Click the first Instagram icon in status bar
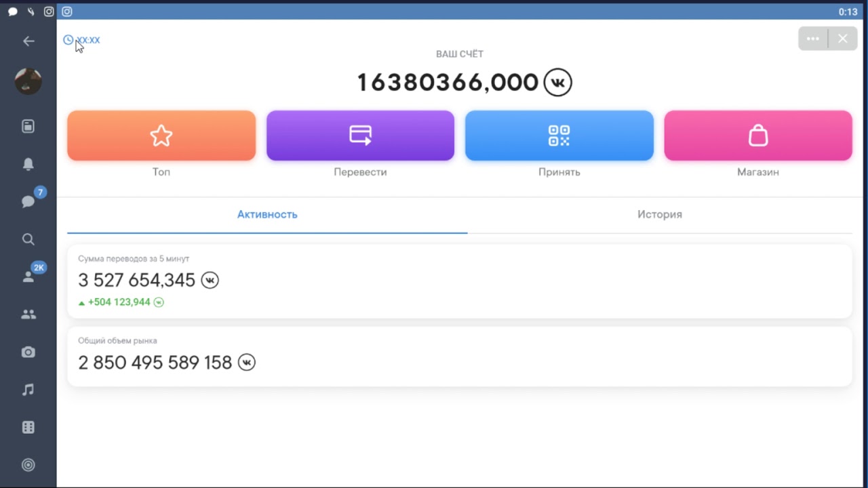 [x=49, y=12]
